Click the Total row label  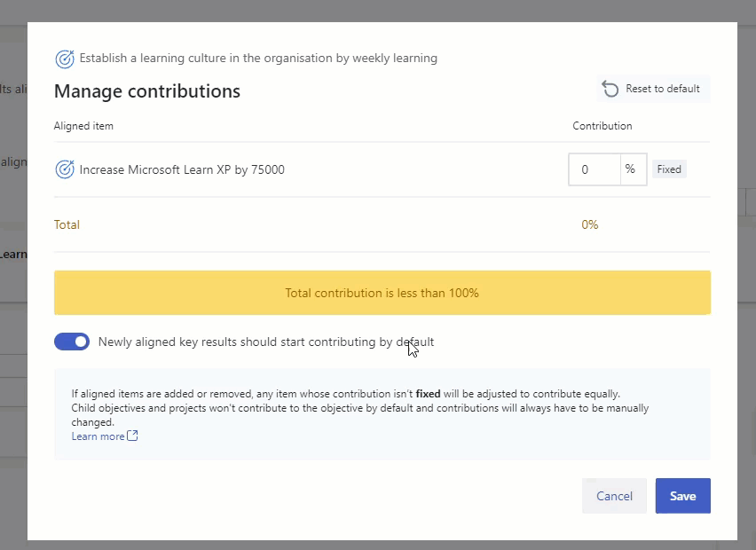click(x=67, y=224)
